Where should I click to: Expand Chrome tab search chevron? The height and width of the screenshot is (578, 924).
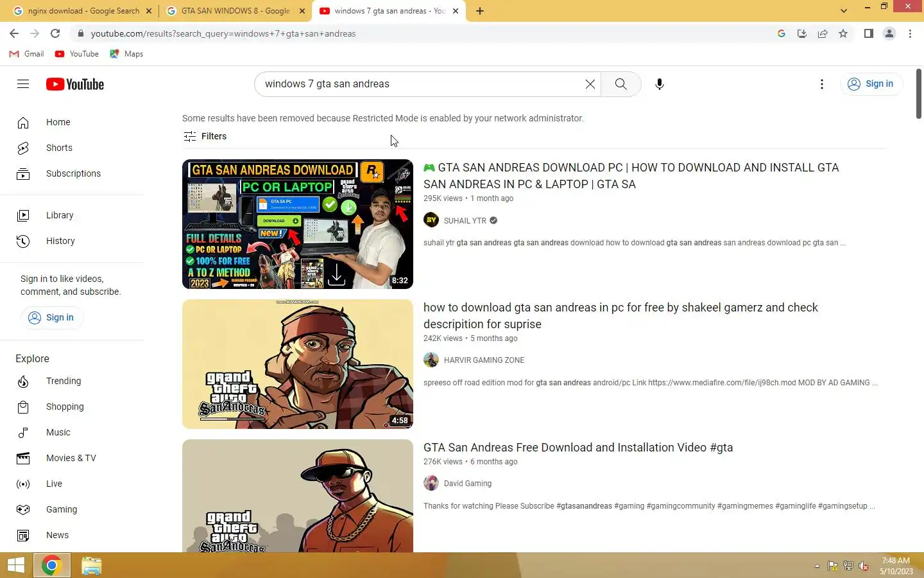[844, 10]
